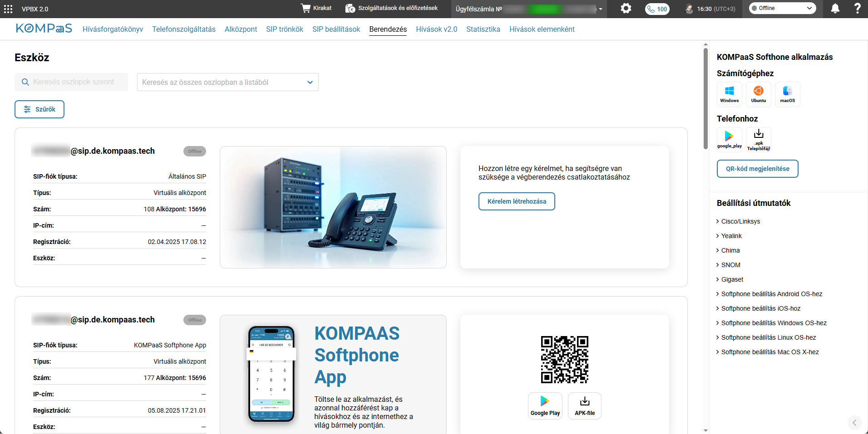Click the VPBX 2.0 title

(x=35, y=9)
